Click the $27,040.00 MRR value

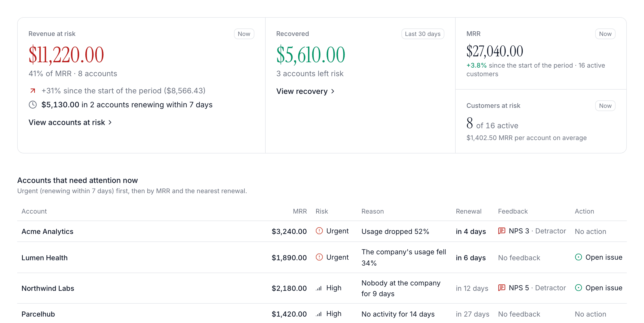point(495,51)
